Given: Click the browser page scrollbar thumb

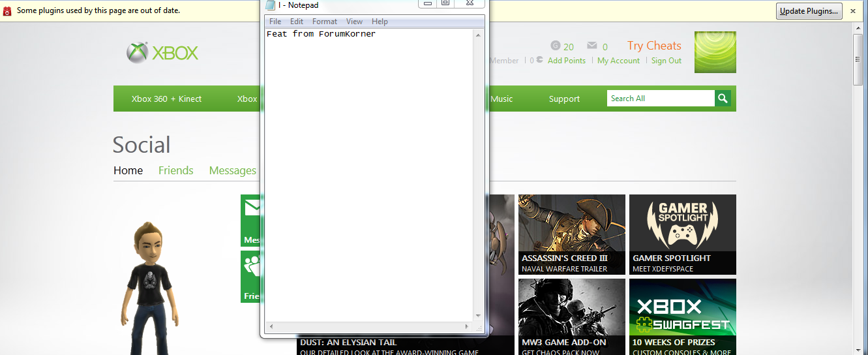Looking at the screenshot, I should [x=858, y=59].
